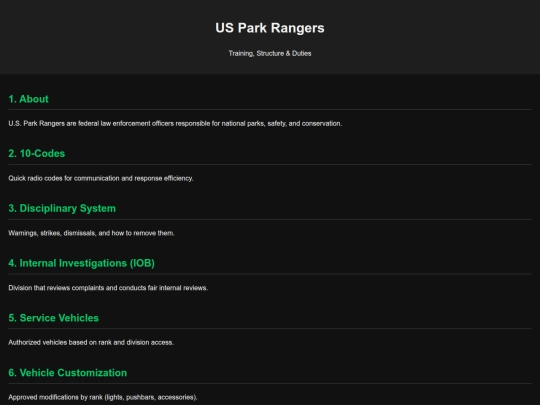Screen dimensions: 540x405
Task: Click the 'Training, Structure & Duties' subtitle
Action: pyautogui.click(x=270, y=53)
